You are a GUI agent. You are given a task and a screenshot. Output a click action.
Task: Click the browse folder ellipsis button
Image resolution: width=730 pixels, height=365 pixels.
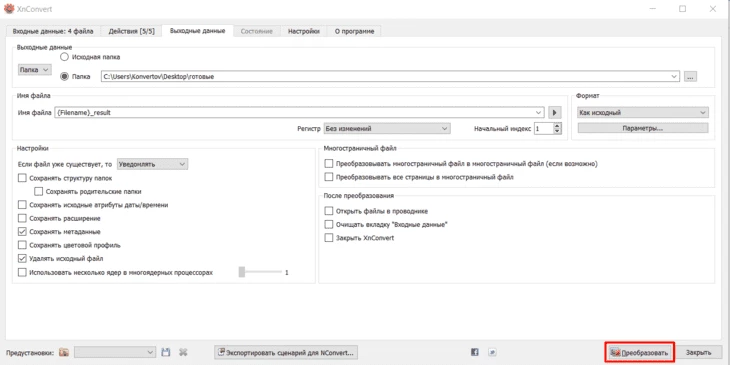coord(690,77)
